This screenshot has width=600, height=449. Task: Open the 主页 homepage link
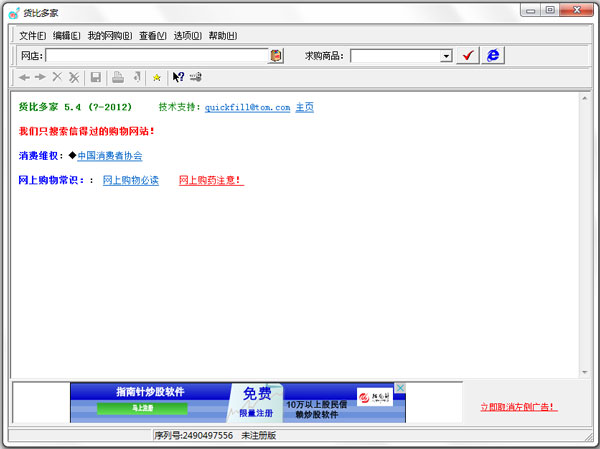pos(305,107)
